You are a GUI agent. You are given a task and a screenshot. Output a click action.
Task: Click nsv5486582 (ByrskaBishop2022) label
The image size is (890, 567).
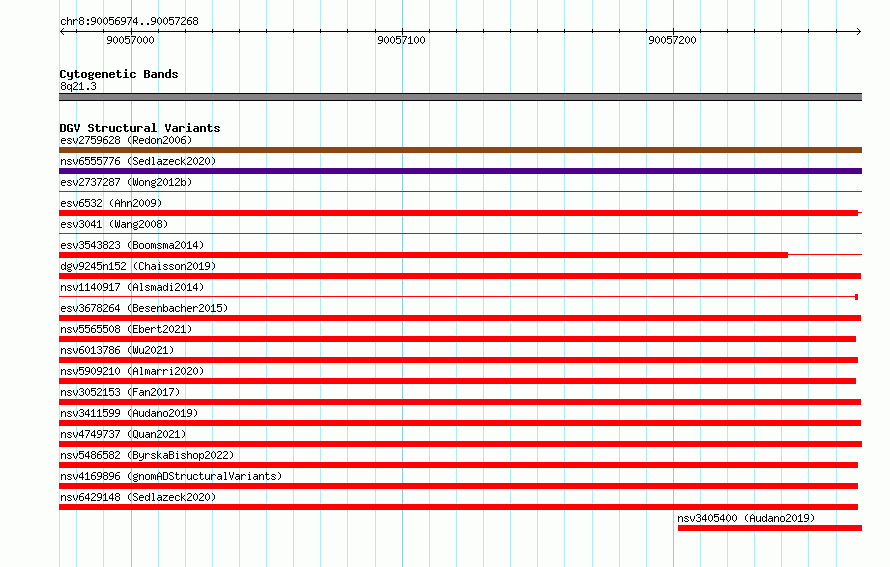(147, 455)
